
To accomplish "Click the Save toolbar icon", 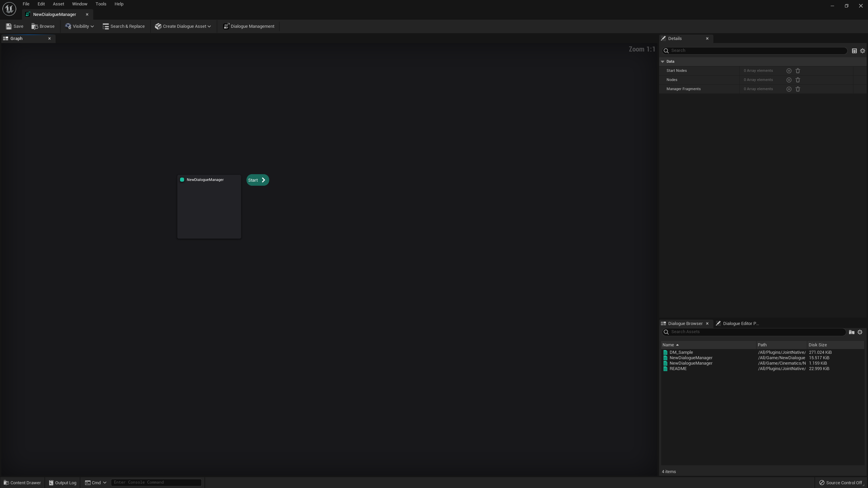I will pyautogui.click(x=9, y=26).
